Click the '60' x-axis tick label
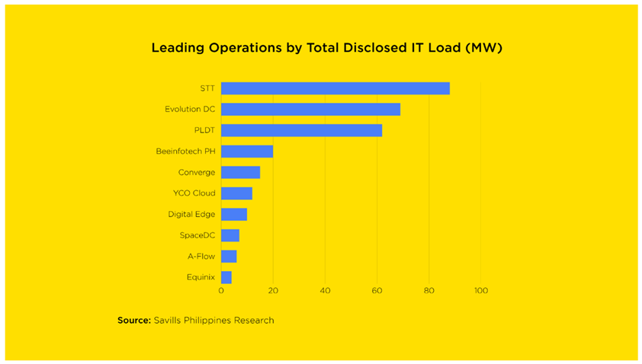 pyautogui.click(x=377, y=291)
